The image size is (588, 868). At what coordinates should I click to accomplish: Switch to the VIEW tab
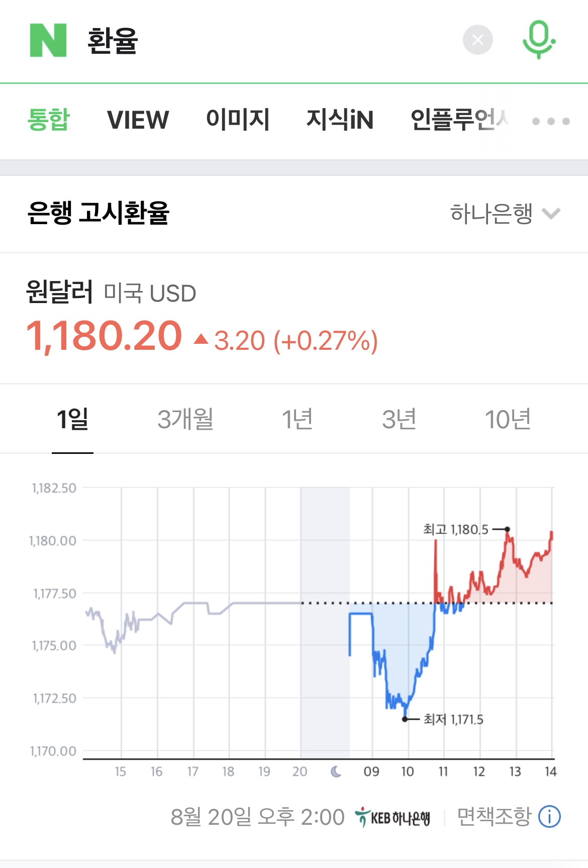pos(138,120)
